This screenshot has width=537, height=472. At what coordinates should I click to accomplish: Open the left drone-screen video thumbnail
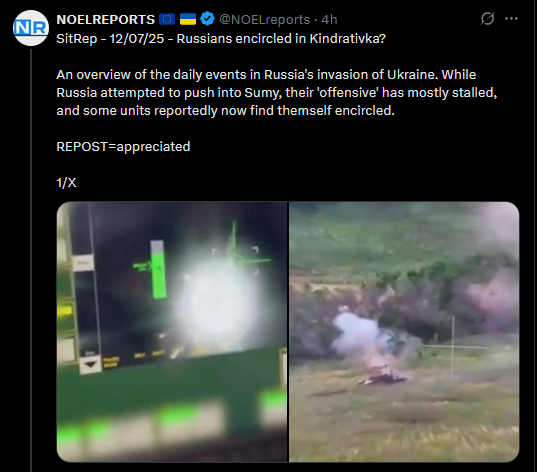coord(172,332)
